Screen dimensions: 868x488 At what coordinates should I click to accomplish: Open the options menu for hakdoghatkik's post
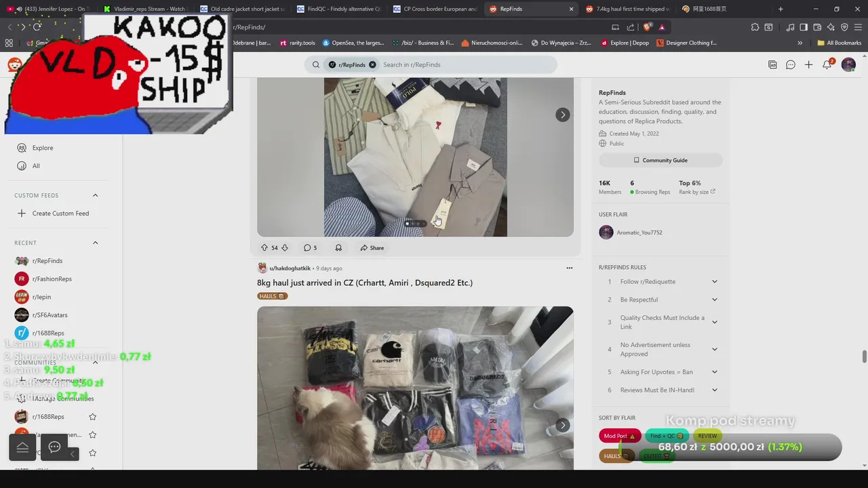click(x=570, y=268)
